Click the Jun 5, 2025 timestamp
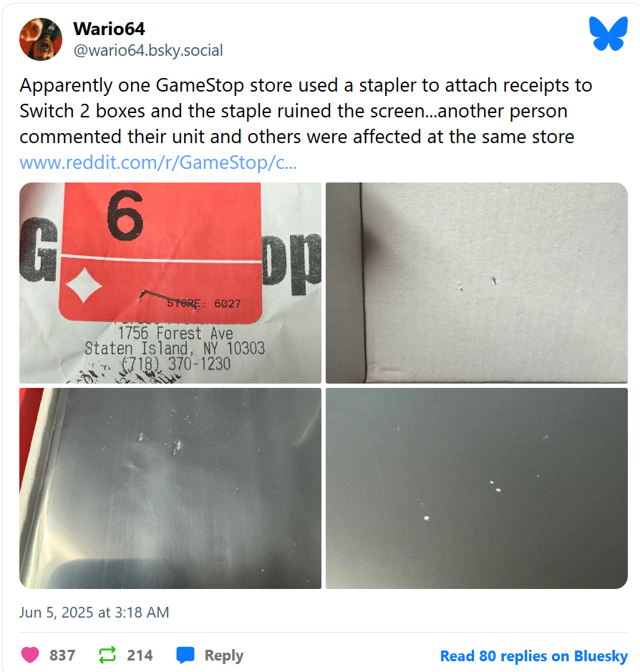 point(94,613)
